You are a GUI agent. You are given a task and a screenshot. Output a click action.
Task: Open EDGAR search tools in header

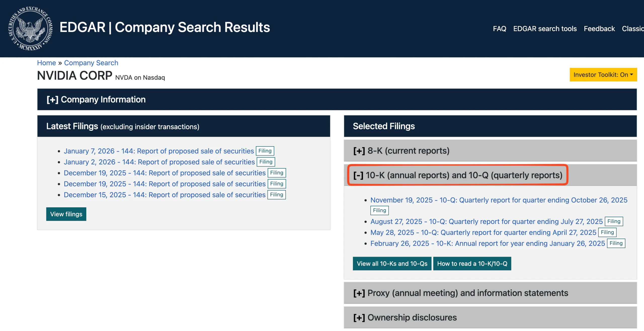(545, 29)
